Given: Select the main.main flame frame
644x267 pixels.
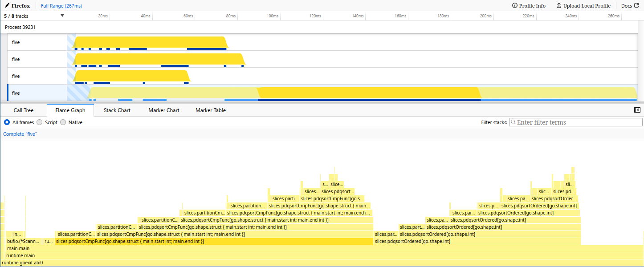Looking at the screenshot, I should pos(324,248).
